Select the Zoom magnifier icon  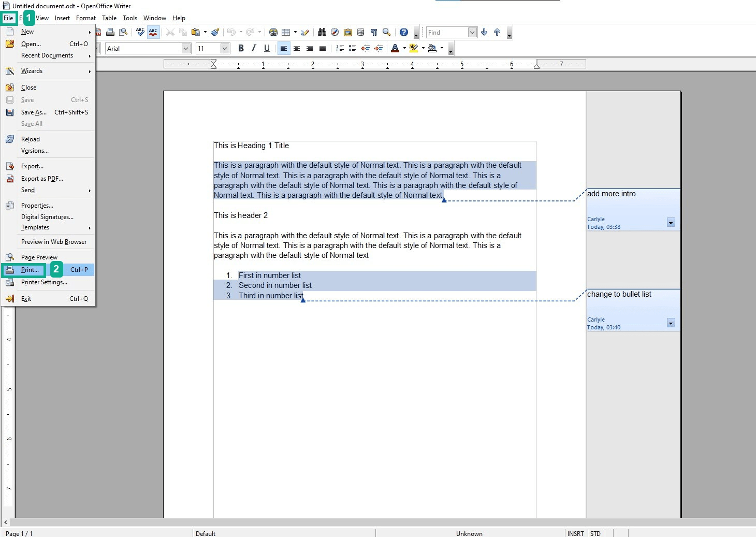pyautogui.click(x=386, y=32)
